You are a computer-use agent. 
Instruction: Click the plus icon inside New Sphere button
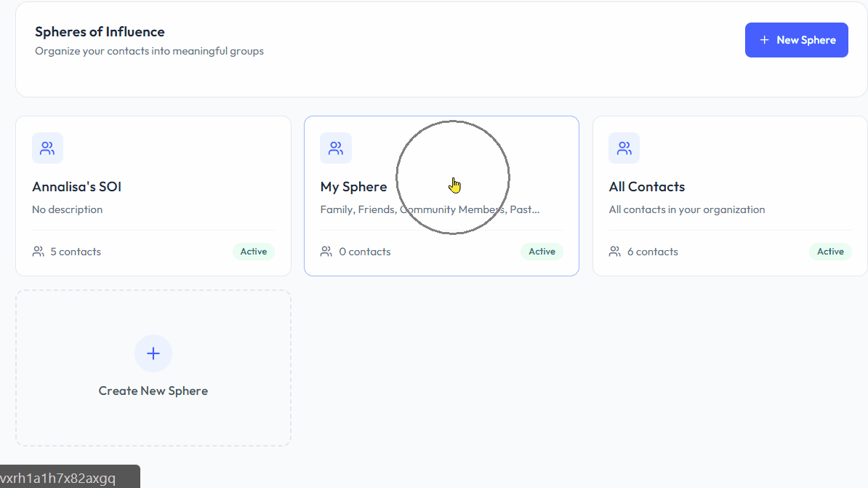(x=764, y=40)
